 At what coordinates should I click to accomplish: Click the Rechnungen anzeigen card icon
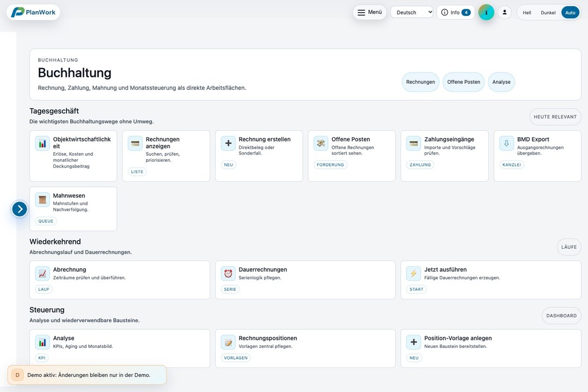coord(135,143)
